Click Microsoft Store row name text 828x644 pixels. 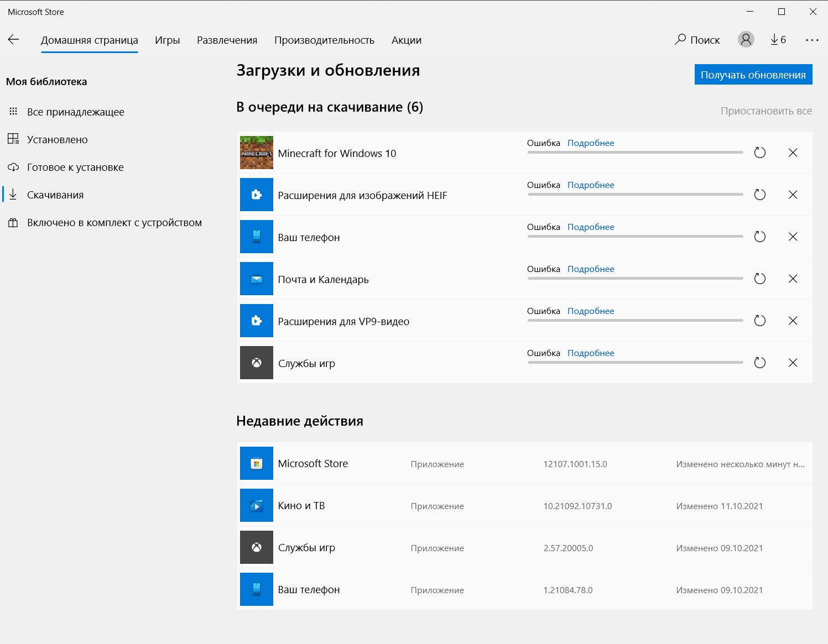313,463
